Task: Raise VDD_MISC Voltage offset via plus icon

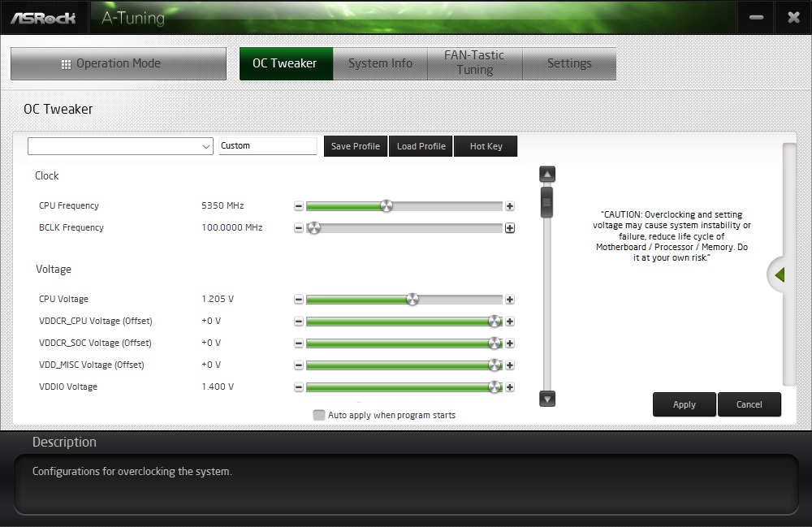Action: pos(510,365)
